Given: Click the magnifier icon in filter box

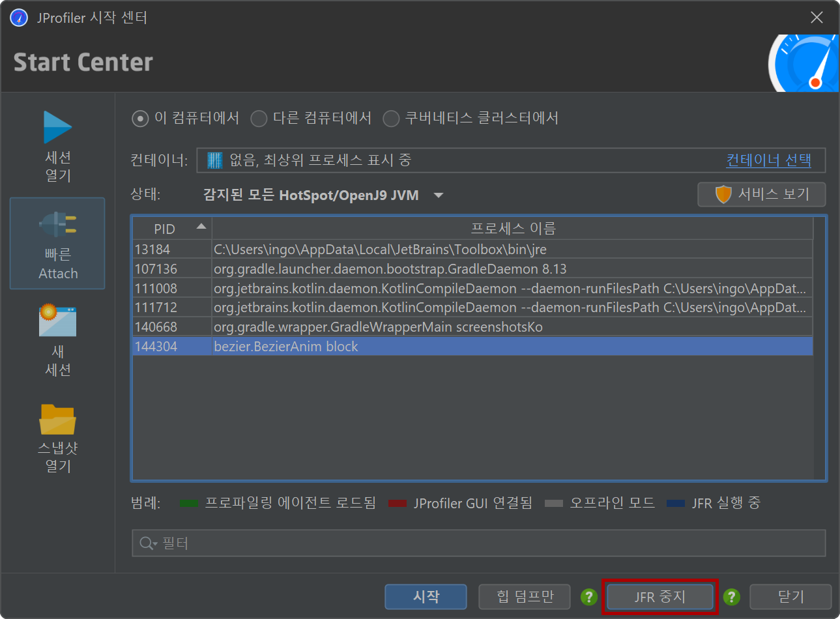Looking at the screenshot, I should pyautogui.click(x=148, y=543).
